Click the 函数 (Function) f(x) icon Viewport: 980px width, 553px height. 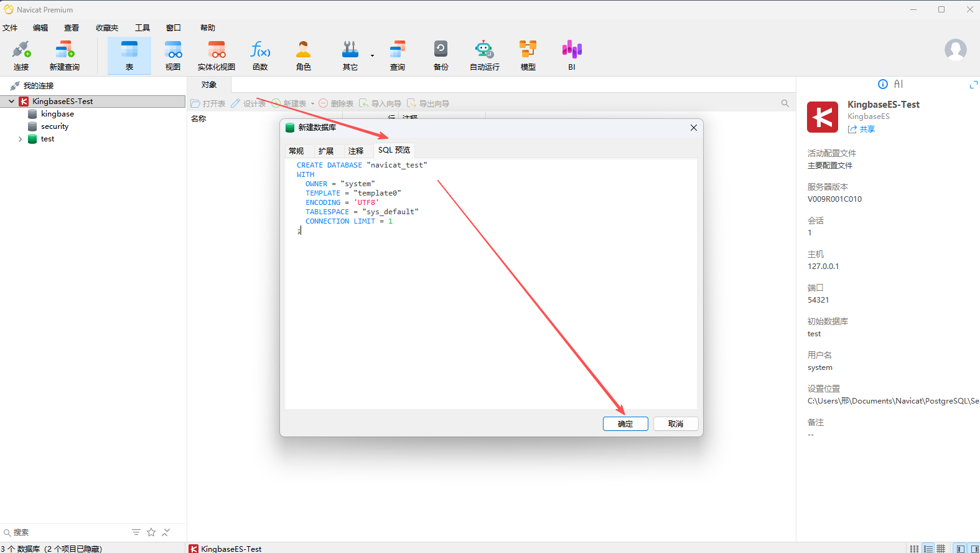point(260,55)
